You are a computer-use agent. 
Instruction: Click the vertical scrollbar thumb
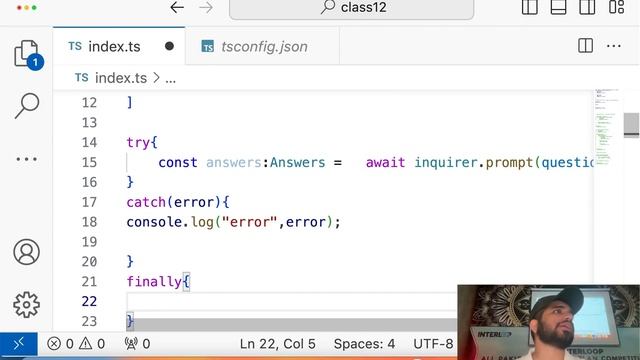click(631, 125)
